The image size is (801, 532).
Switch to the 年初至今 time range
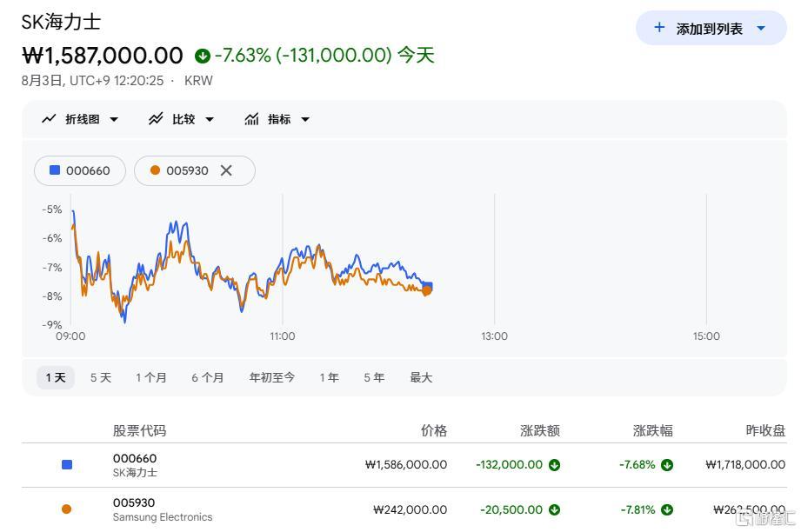(271, 377)
